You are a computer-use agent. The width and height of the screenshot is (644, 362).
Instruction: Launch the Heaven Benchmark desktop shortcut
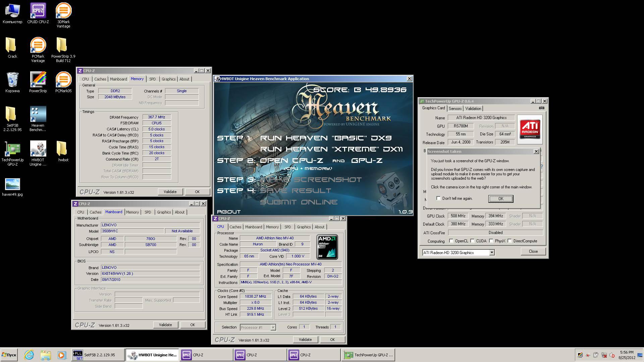click(38, 119)
